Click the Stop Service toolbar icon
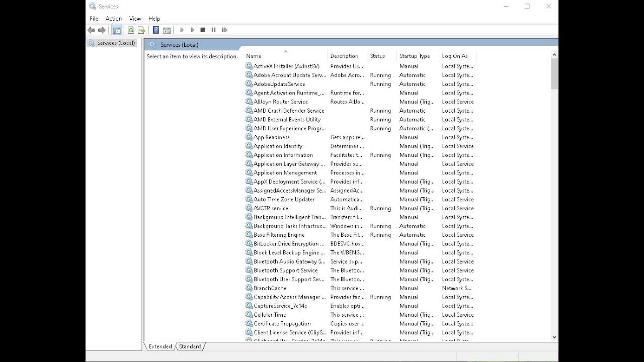The height and width of the screenshot is (362, 644). click(x=203, y=30)
